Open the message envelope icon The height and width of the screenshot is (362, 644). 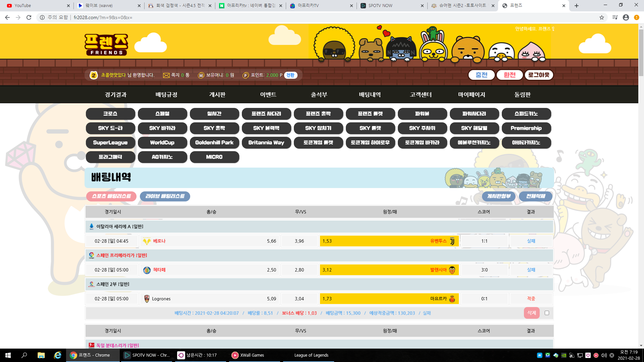click(x=166, y=75)
